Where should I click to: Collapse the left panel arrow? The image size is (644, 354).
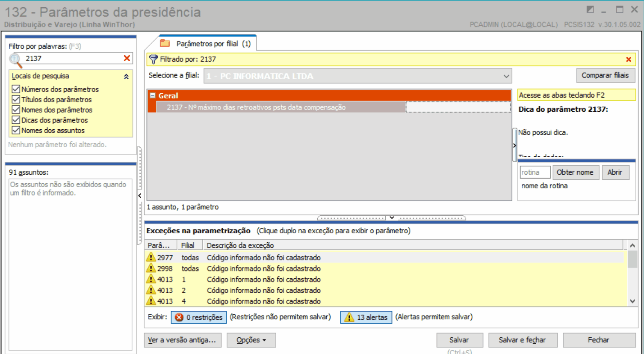click(139, 196)
